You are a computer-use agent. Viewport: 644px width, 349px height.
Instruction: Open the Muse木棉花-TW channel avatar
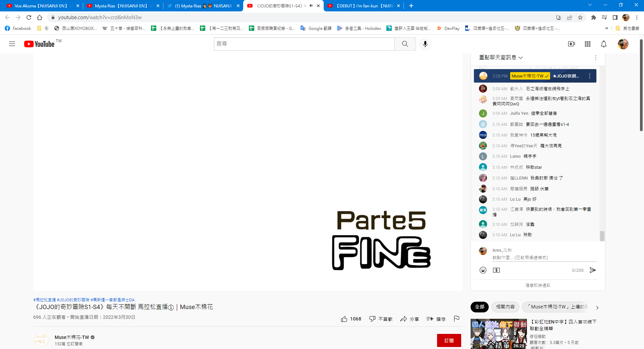[x=41, y=340]
